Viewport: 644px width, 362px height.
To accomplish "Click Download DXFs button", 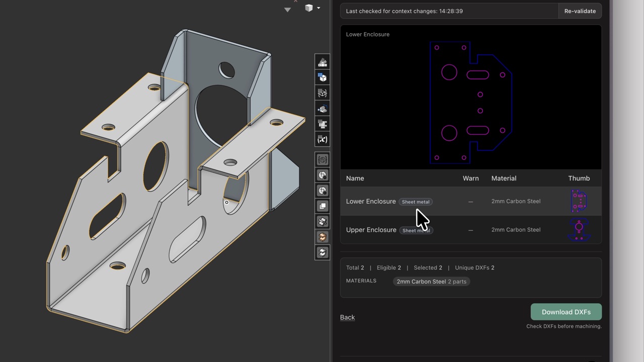I will point(566,312).
